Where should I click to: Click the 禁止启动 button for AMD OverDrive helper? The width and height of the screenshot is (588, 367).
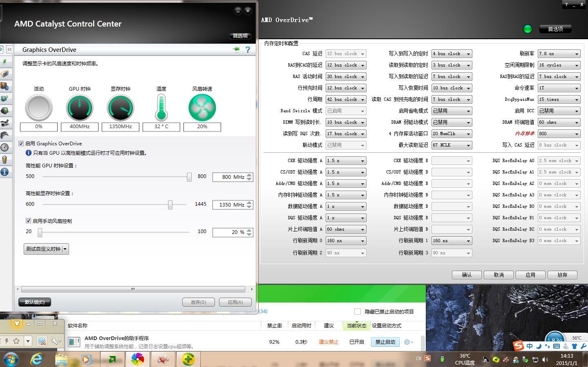point(385,342)
